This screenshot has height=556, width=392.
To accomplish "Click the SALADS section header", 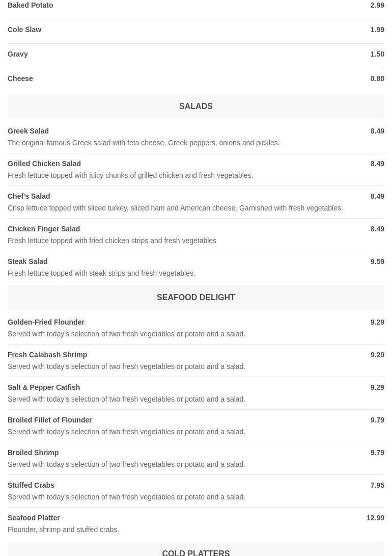I will click(x=196, y=106).
